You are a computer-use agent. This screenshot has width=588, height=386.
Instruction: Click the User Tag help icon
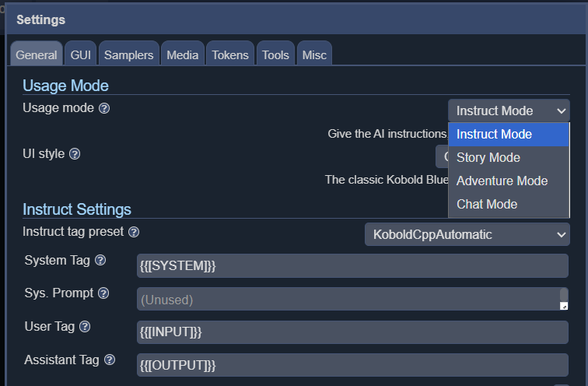pos(85,327)
